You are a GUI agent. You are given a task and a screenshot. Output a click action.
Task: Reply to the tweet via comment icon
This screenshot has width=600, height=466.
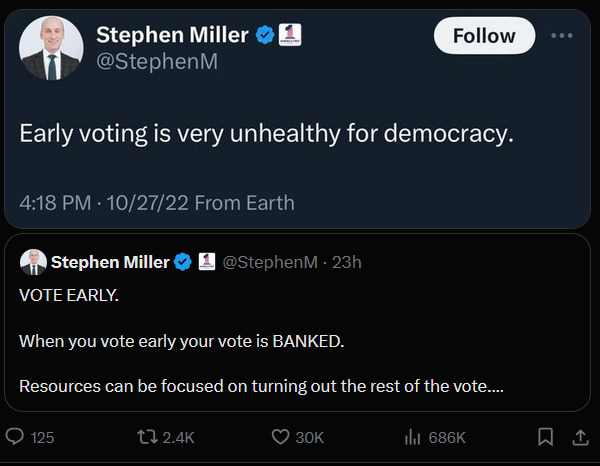(16, 437)
